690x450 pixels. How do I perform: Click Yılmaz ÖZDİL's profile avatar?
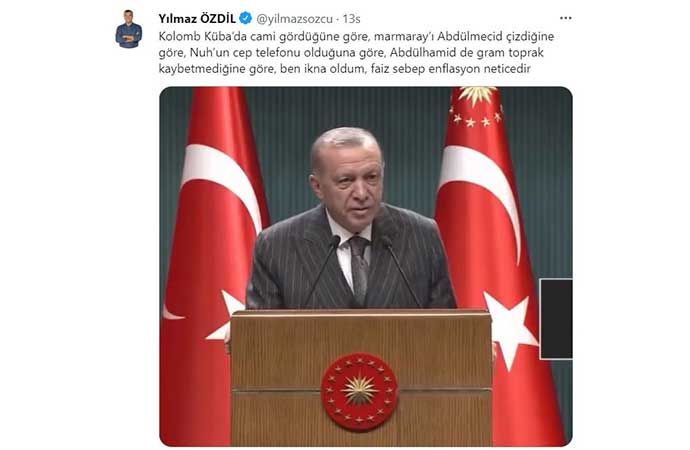point(128,29)
